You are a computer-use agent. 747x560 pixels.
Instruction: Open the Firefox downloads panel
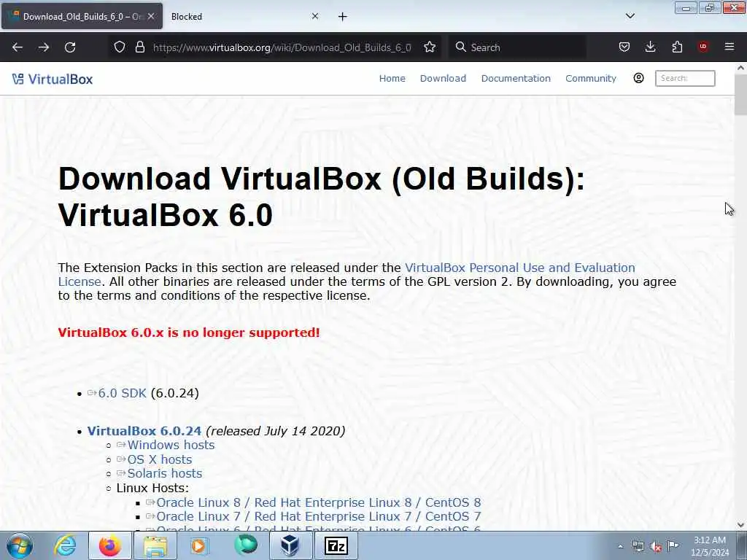point(650,47)
